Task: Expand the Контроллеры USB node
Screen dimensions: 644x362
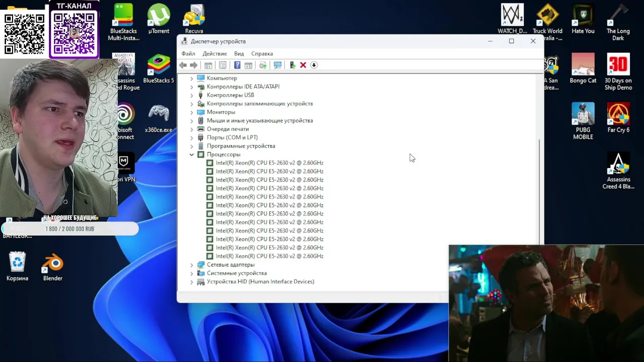Action: pyautogui.click(x=191, y=96)
